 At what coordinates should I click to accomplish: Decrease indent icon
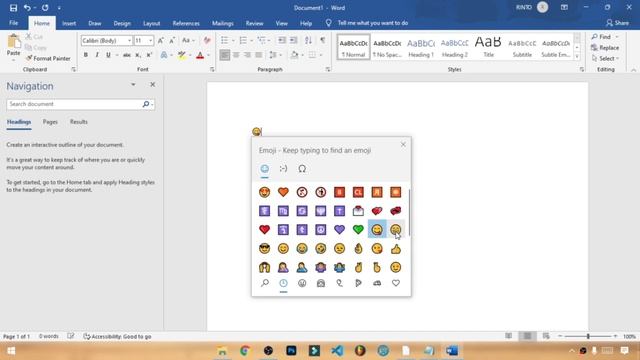pyautogui.click(x=281, y=40)
